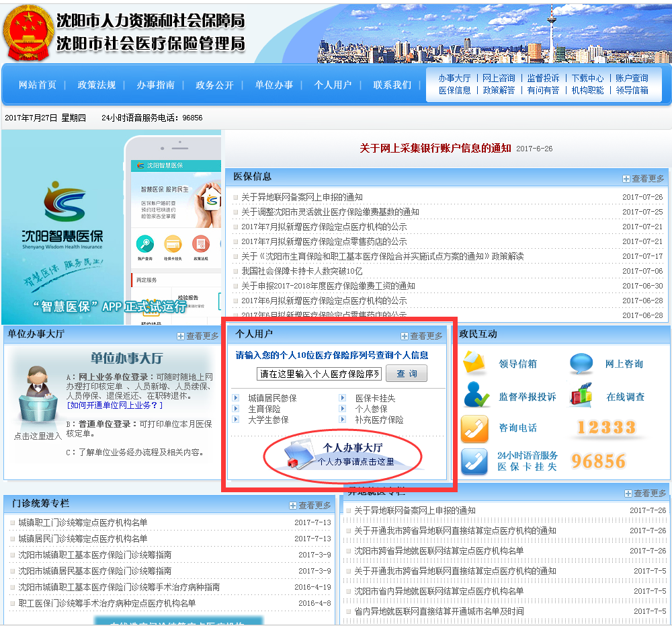Open 联系我们 in the navigation bar
Screen dimensions: 672x626
point(392,85)
